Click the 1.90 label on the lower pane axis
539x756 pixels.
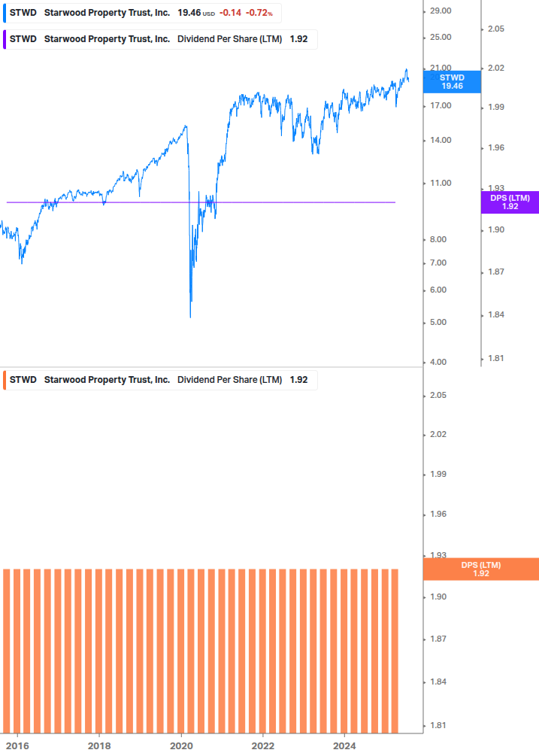[x=438, y=597]
